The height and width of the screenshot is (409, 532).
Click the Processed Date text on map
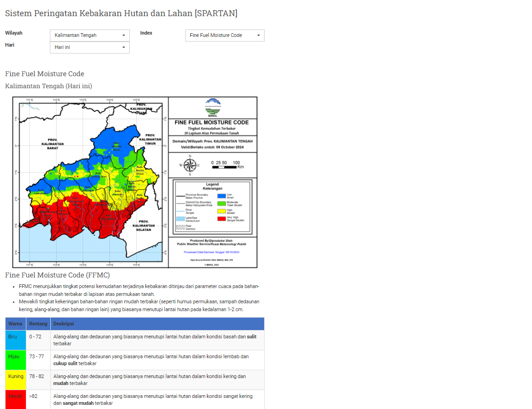[x=212, y=253]
